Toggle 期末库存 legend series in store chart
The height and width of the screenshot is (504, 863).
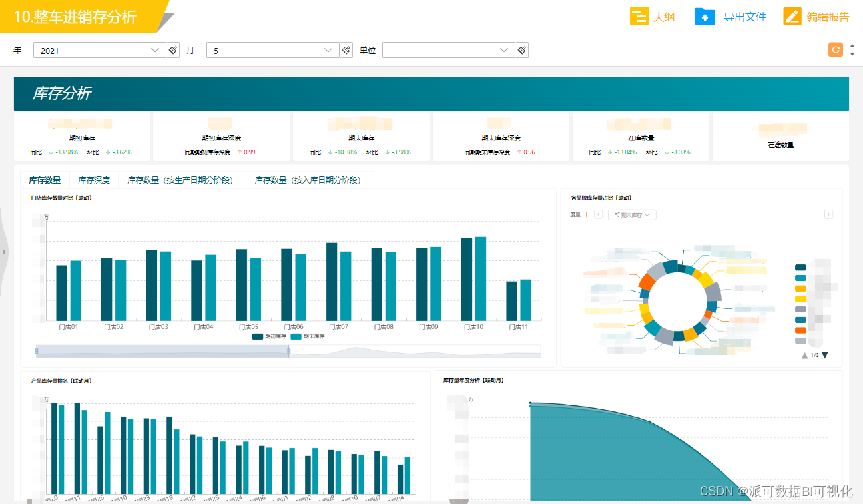coord(308,336)
